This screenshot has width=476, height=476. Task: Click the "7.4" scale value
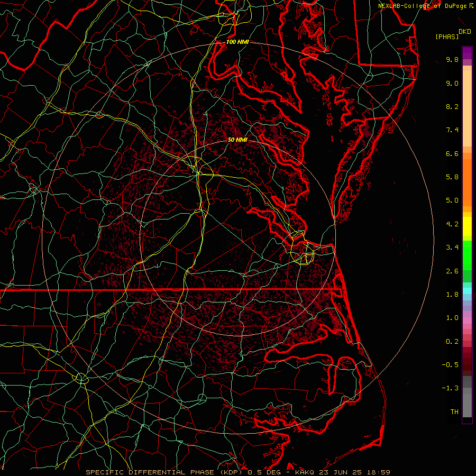coord(452,130)
